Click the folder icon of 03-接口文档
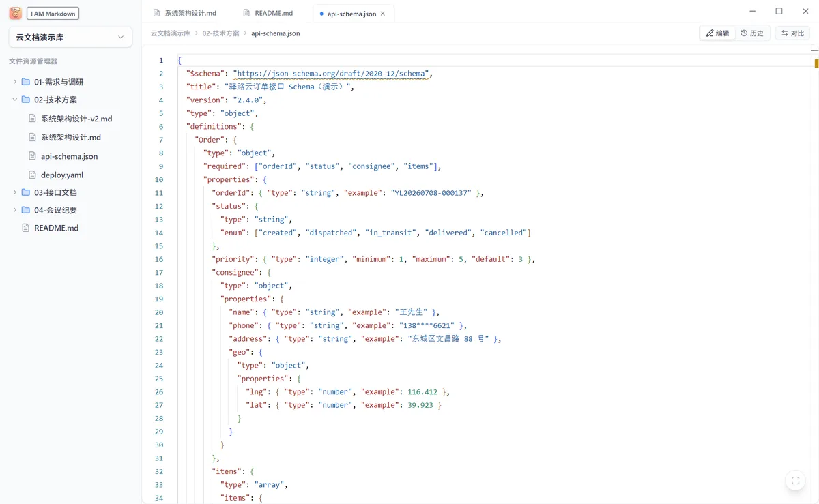Screen dimensions: 819x504 click(x=25, y=192)
